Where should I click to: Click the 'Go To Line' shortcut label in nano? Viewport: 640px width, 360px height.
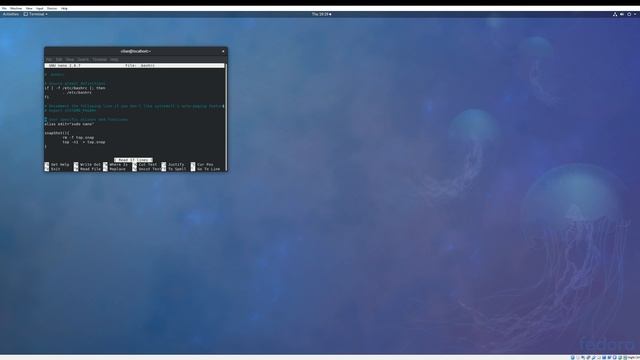tap(209, 169)
